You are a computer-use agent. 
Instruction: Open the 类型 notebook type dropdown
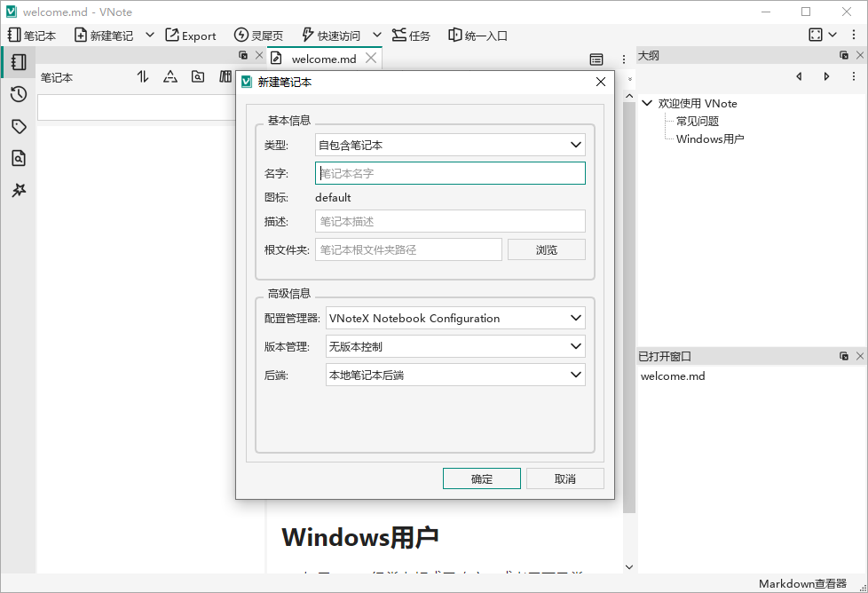point(450,144)
